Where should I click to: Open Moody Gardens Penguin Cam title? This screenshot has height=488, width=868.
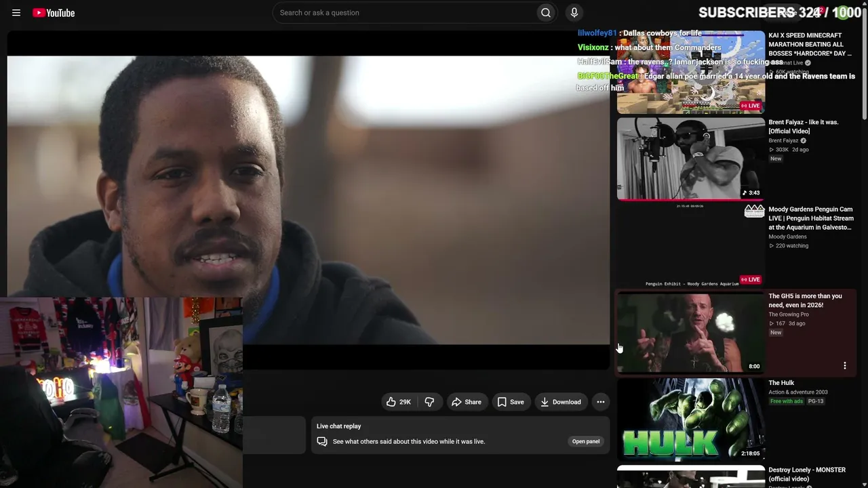point(811,218)
